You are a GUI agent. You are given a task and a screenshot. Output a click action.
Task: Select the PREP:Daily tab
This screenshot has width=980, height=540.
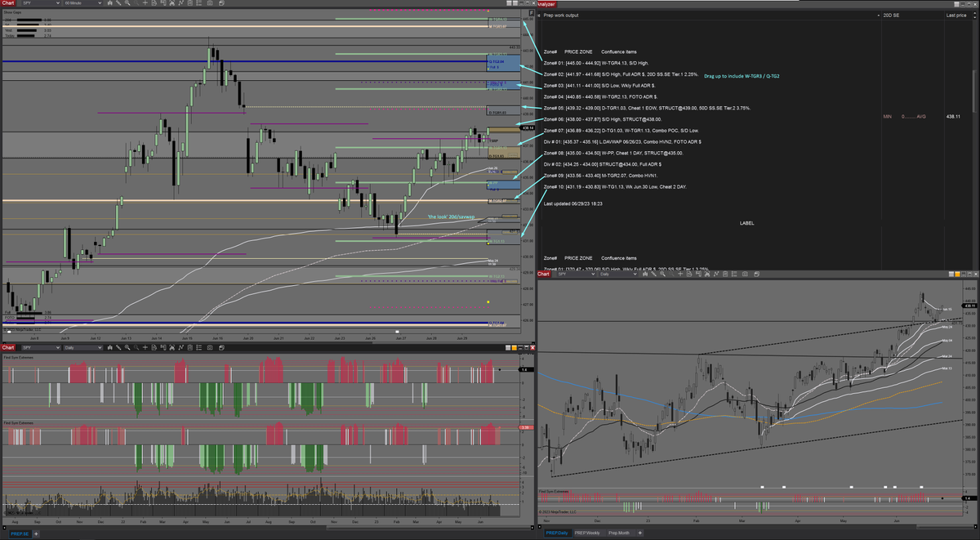pos(557,533)
